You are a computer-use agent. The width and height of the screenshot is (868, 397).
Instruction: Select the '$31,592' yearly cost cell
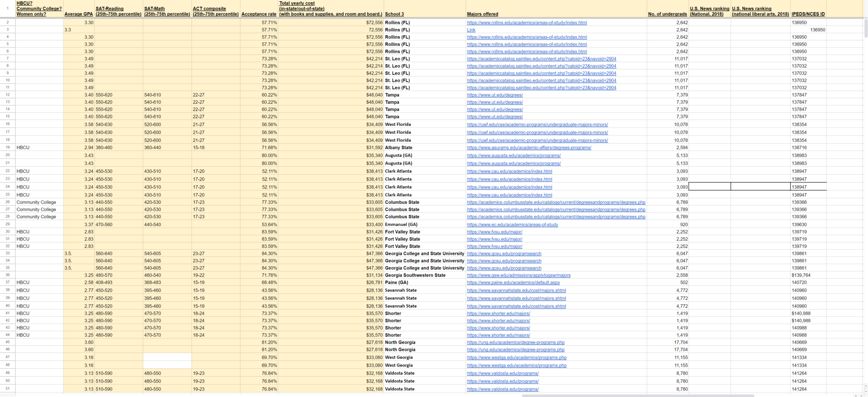(331, 148)
